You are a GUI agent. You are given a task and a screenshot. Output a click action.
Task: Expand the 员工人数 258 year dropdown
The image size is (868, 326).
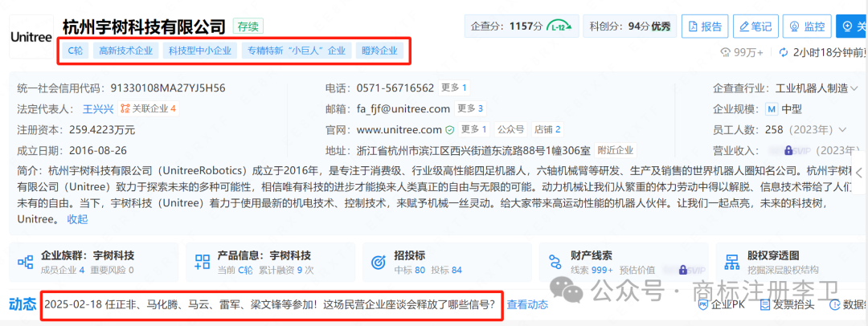(843, 130)
